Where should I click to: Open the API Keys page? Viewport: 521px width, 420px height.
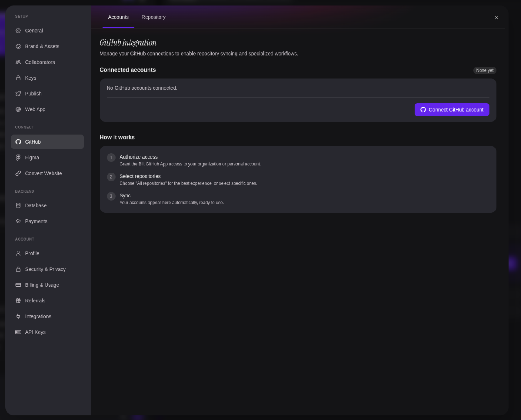tap(47, 332)
